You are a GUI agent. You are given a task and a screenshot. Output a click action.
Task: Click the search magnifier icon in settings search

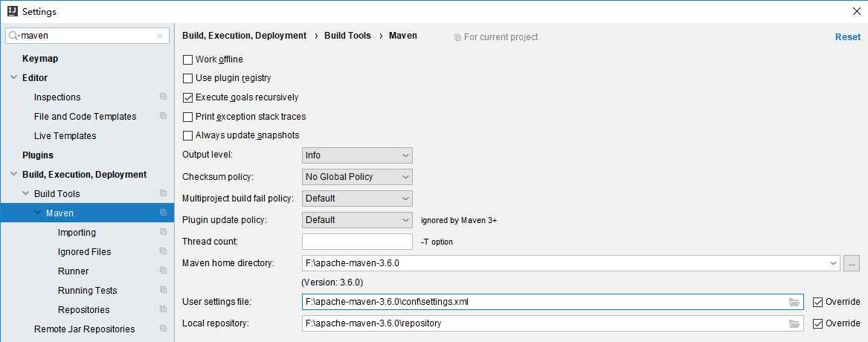click(13, 36)
